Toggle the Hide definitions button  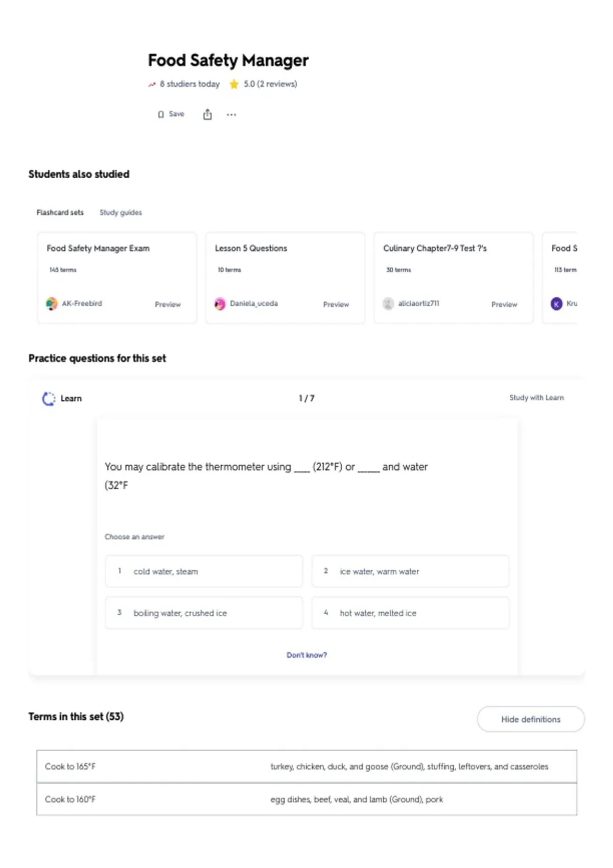(x=531, y=719)
